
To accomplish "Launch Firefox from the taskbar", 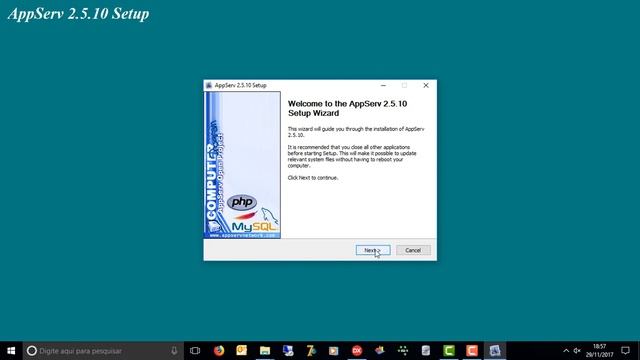I will coord(219,351).
